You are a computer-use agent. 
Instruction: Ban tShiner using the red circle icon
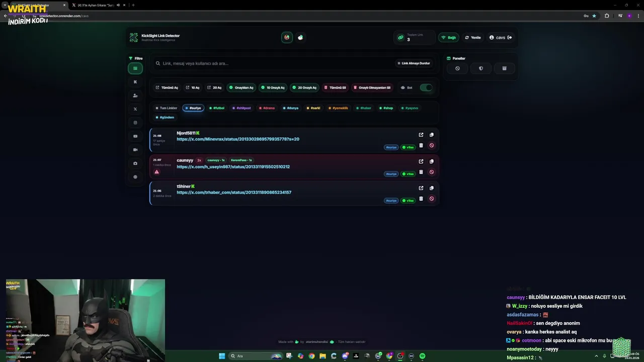pos(432,199)
